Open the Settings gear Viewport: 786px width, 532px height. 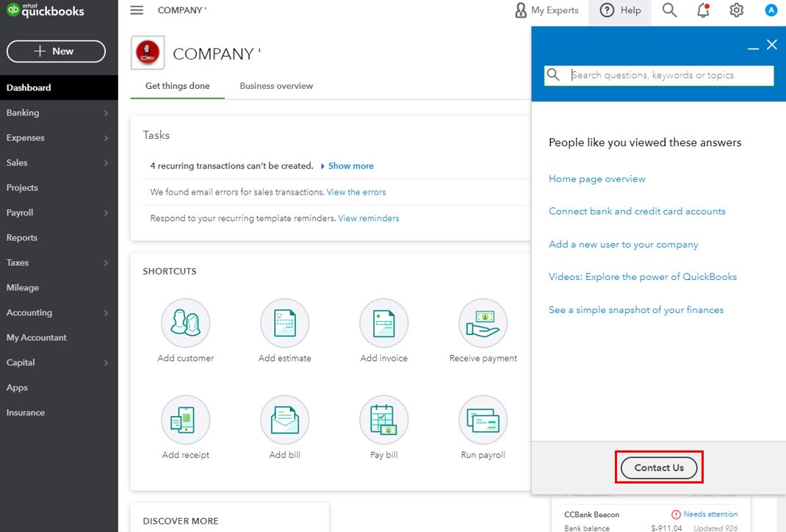pos(736,10)
